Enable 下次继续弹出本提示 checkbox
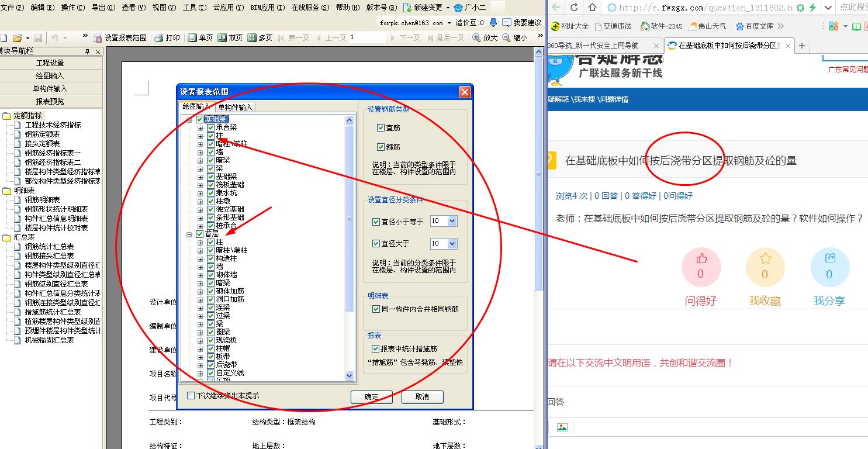 (x=191, y=396)
